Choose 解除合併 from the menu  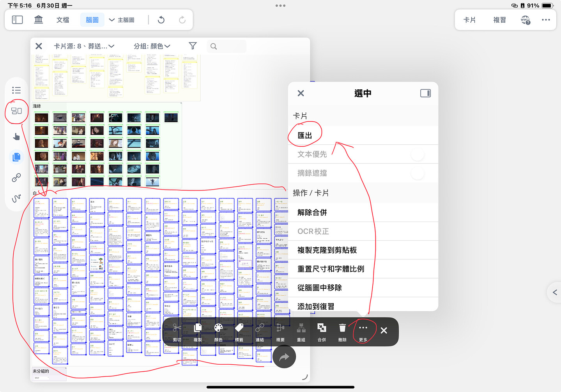tap(363, 213)
